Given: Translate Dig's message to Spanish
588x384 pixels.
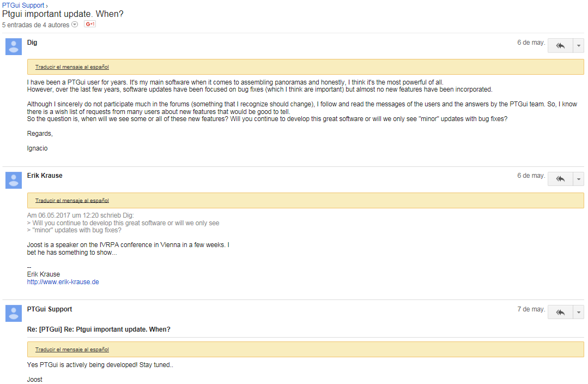Looking at the screenshot, I should (72, 67).
